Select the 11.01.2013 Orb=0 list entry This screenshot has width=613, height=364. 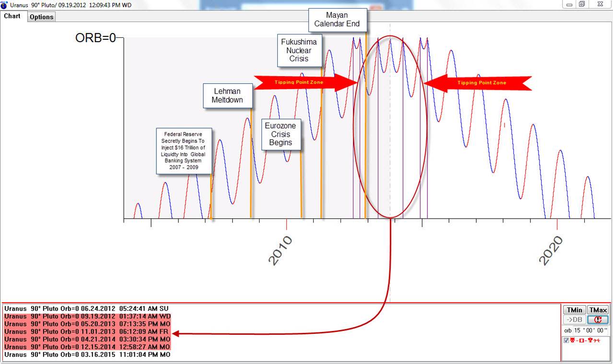click(87, 331)
